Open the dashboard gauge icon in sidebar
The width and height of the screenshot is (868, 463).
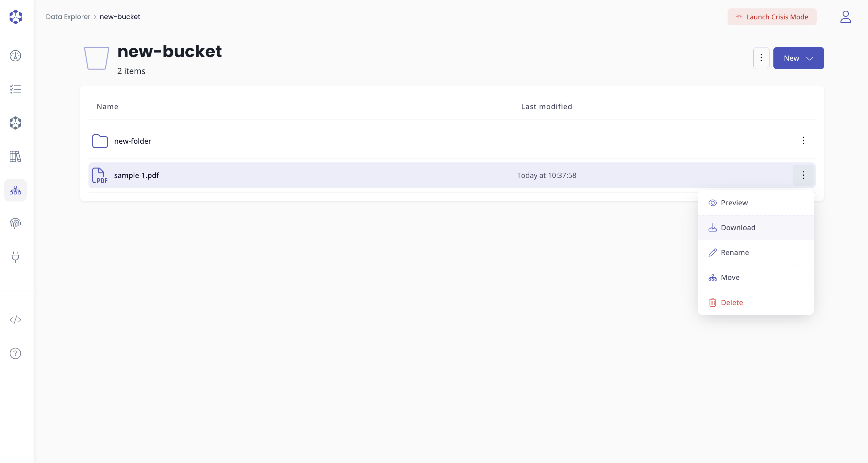15,56
